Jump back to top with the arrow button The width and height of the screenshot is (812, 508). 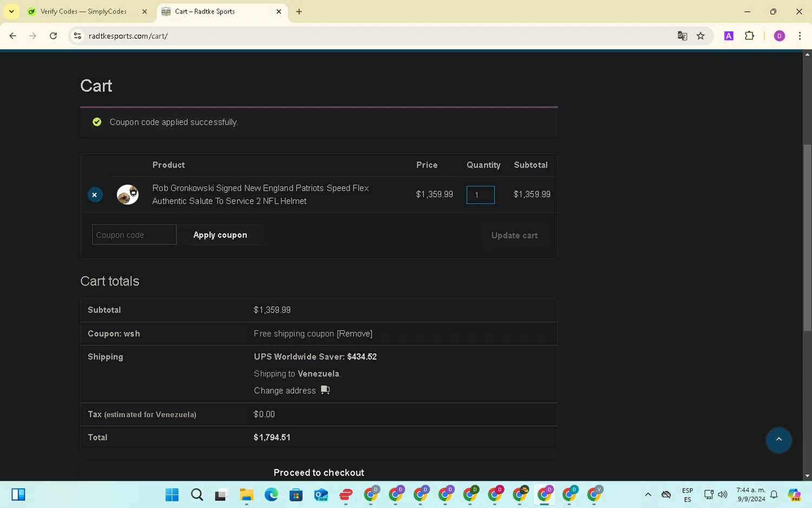(778, 439)
